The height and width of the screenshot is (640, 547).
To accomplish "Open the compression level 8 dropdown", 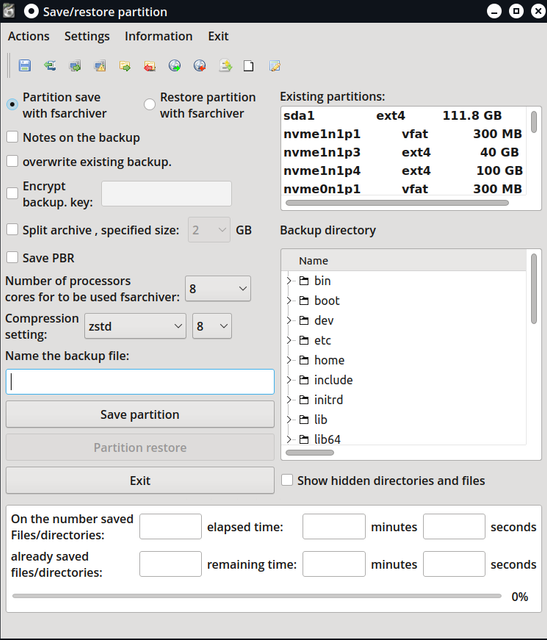I will pos(212,326).
